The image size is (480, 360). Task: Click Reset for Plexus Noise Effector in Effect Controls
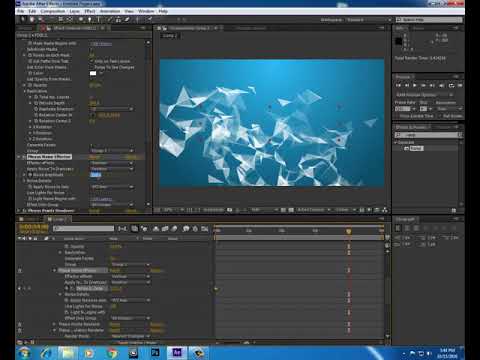pyautogui.click(x=95, y=157)
